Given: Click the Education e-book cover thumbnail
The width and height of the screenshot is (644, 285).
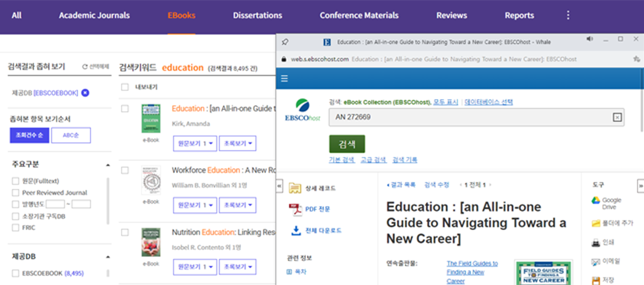Looking at the screenshot, I should 151,118.
